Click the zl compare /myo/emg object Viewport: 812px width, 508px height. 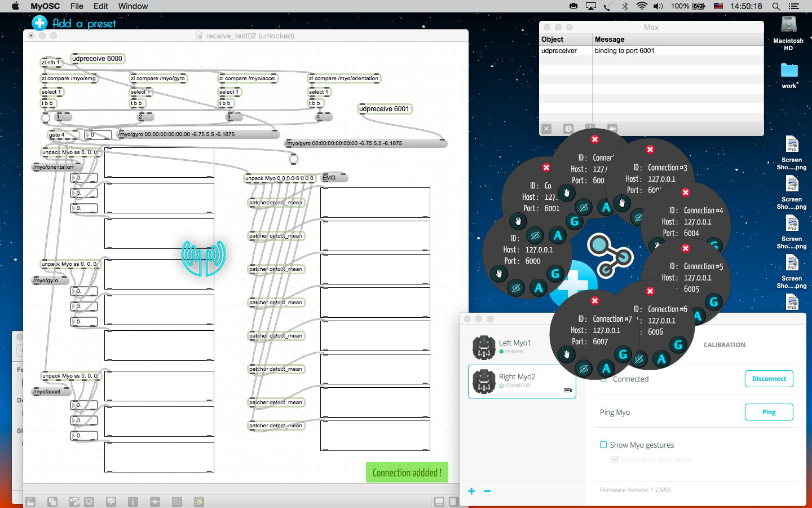(69, 78)
